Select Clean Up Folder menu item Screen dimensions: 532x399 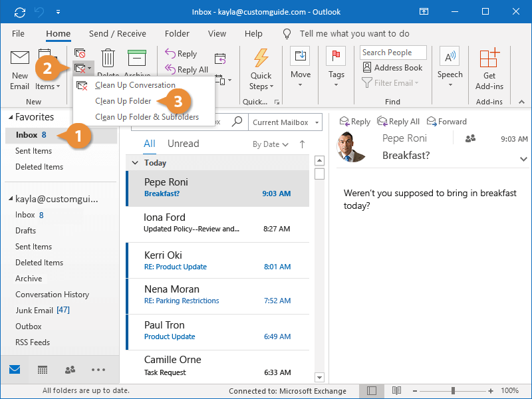pos(144,101)
